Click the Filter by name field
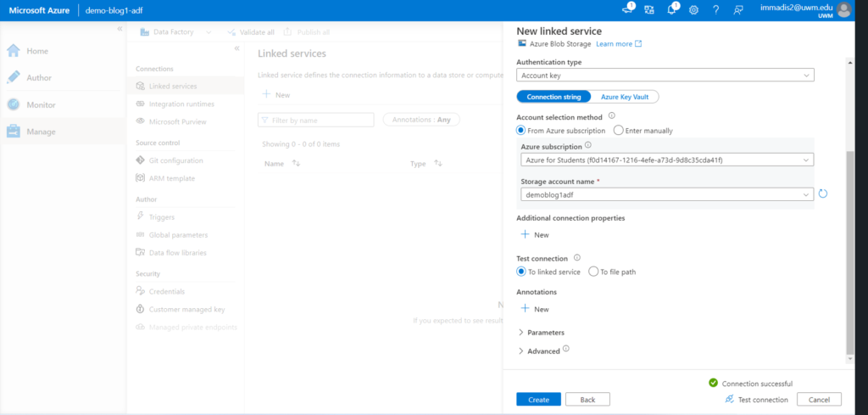868x415 pixels. click(316, 120)
